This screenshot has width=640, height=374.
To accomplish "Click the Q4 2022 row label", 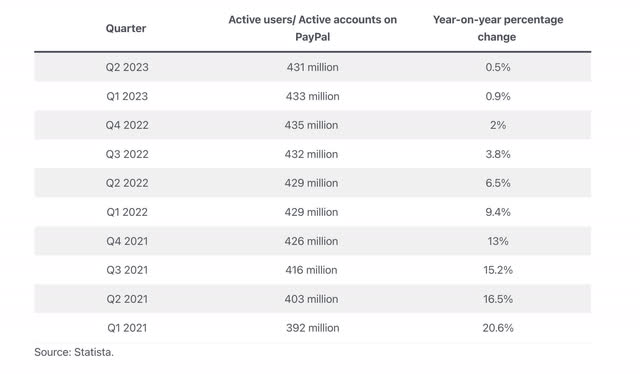I will tap(127, 125).
